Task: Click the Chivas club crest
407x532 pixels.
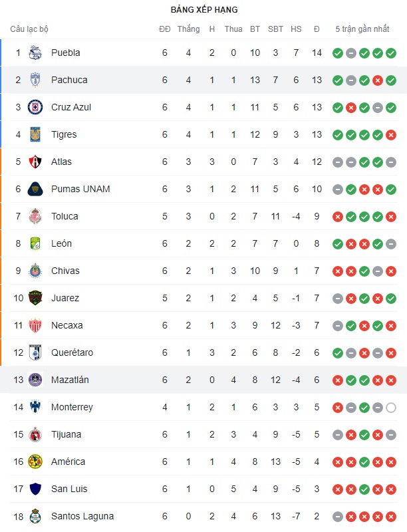Action: pos(35,271)
